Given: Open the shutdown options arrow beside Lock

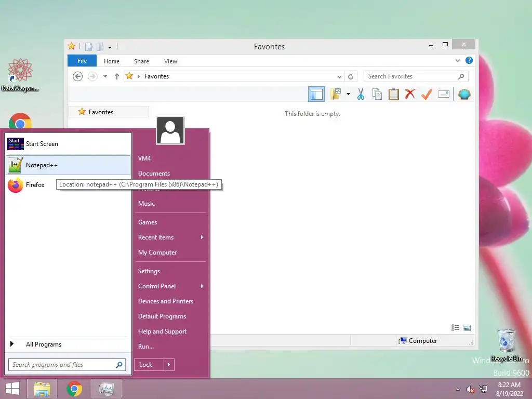Looking at the screenshot, I should [x=169, y=365].
